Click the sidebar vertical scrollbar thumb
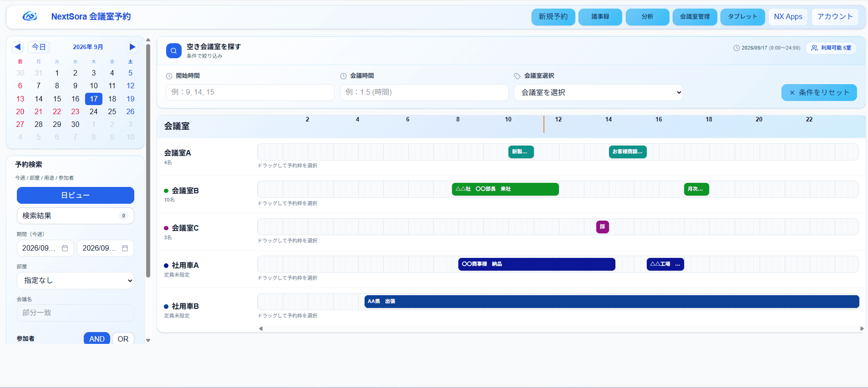This screenshot has height=388, width=868. coord(148,161)
